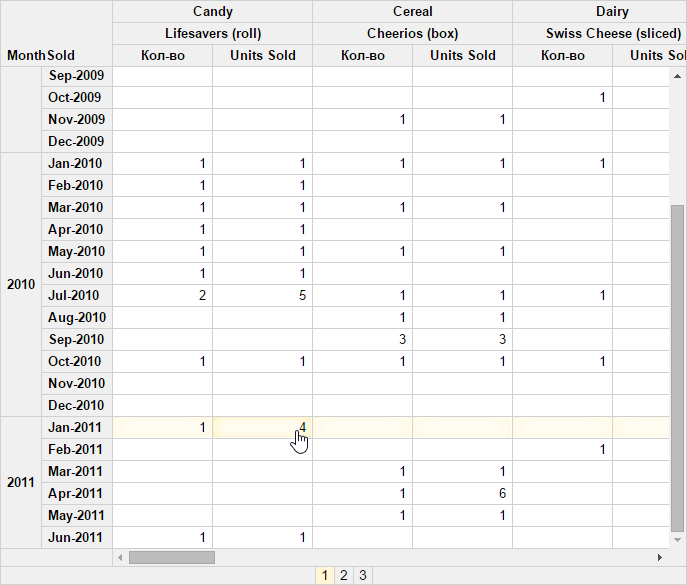Viewport: 687px width, 585px height.
Task: Select the Feb-2010 row header
Action: coord(77,185)
